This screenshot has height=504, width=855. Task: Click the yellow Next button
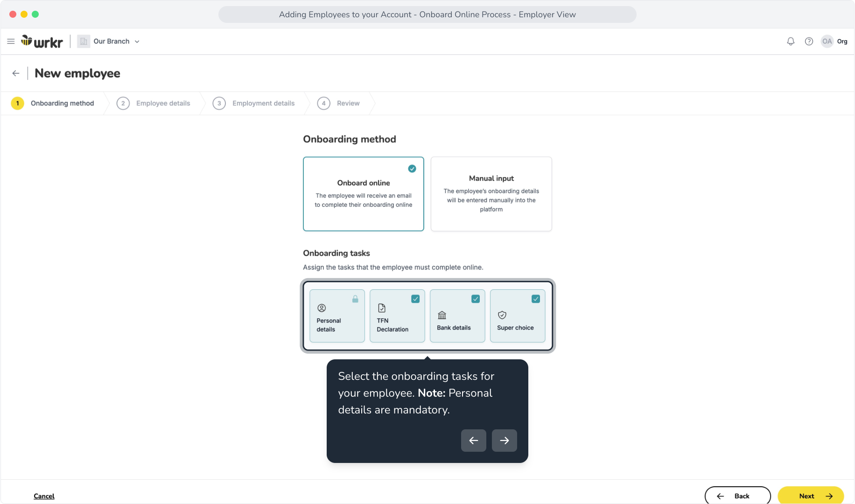tap(811, 496)
